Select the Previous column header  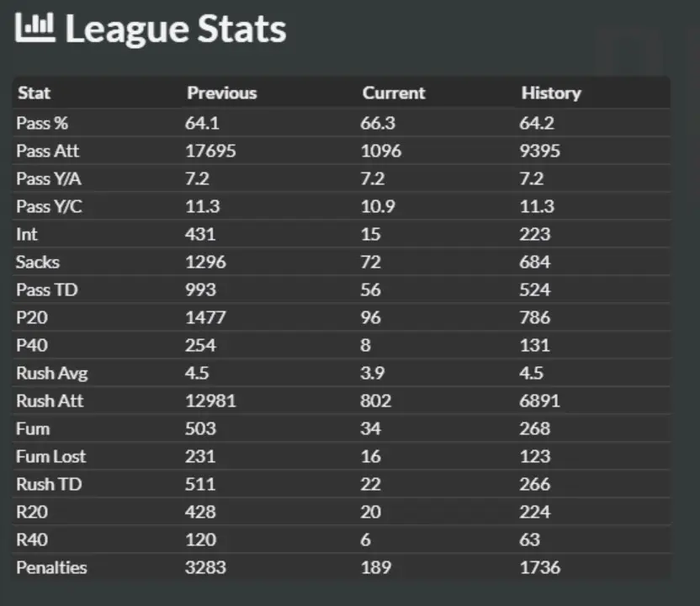click(x=222, y=93)
